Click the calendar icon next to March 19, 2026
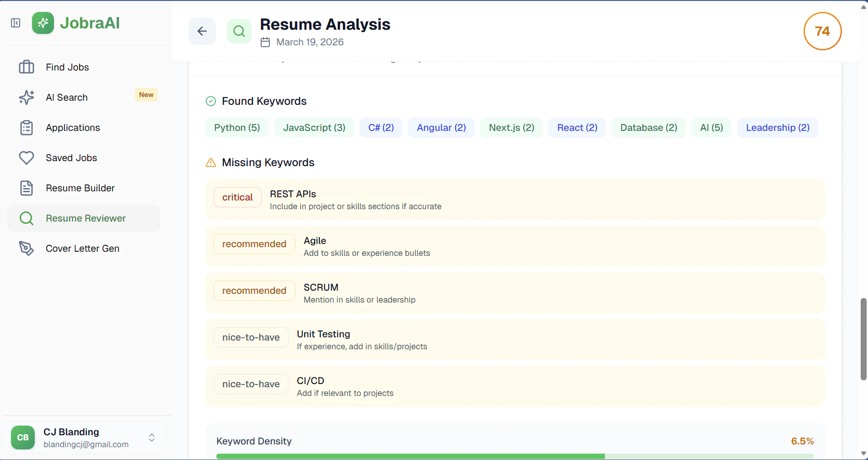The image size is (868, 460). pyautogui.click(x=265, y=42)
